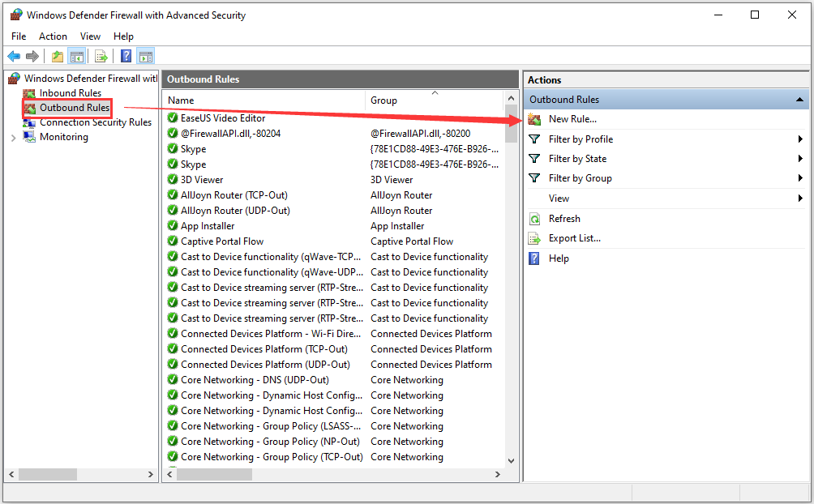Click the Inbound Rules tree icon

pyautogui.click(x=29, y=93)
